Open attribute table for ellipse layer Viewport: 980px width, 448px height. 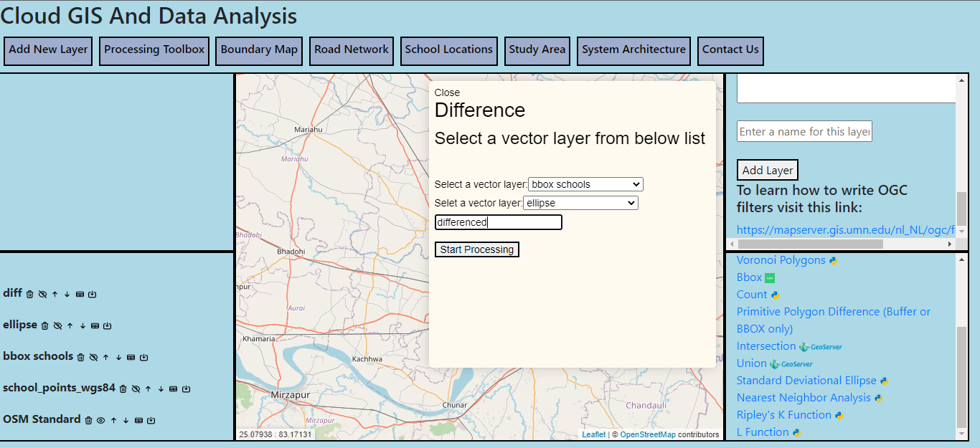pos(95,325)
